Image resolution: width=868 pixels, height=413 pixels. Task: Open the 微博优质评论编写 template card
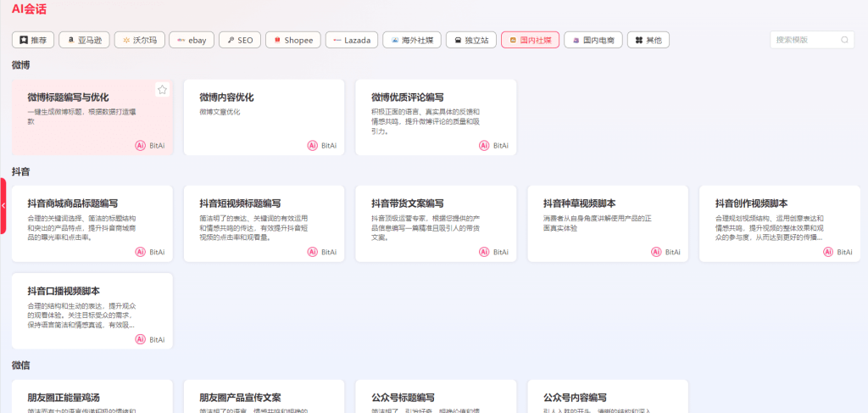[435, 116]
